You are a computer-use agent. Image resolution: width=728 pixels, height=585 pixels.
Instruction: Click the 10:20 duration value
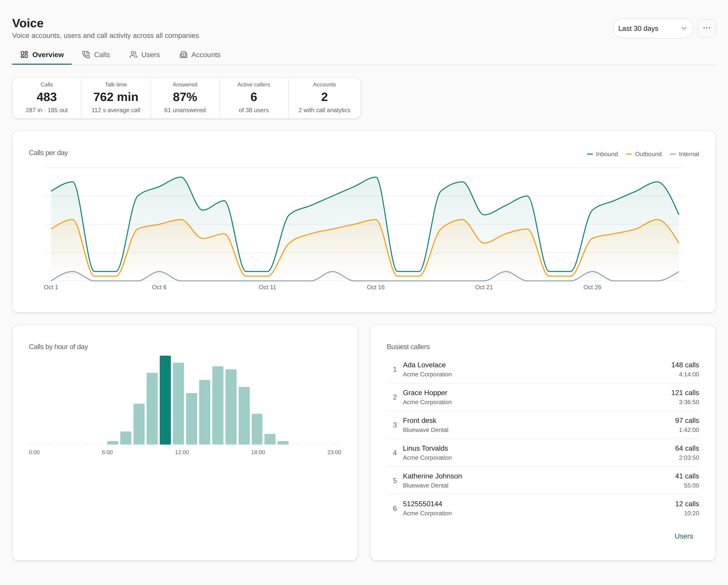click(x=691, y=513)
